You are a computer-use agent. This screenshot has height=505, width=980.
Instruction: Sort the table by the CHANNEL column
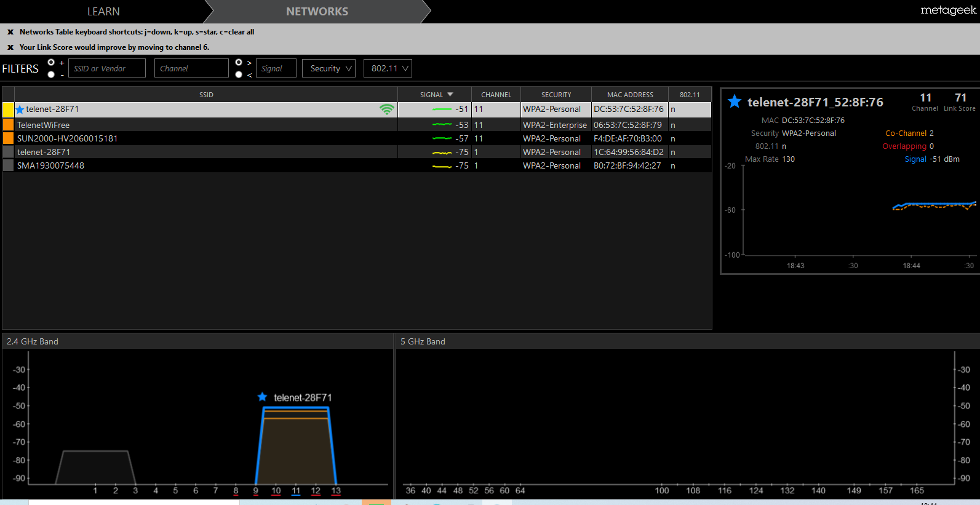pos(496,95)
